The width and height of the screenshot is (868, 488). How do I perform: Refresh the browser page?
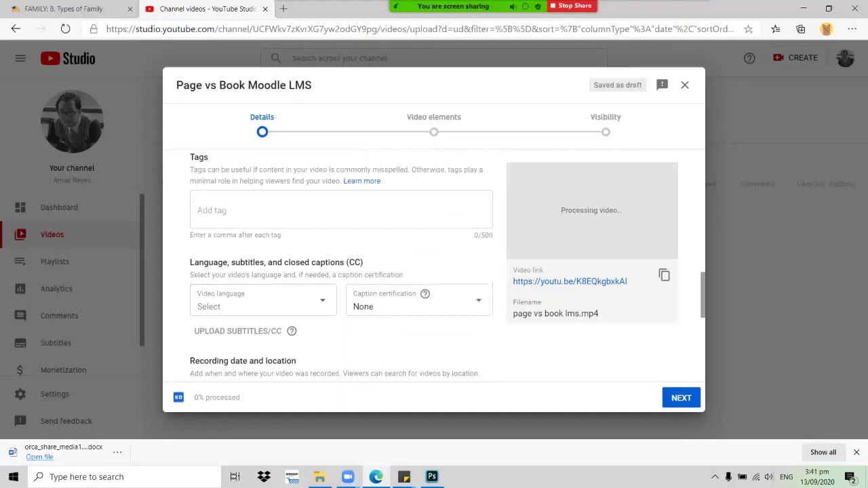tap(65, 29)
